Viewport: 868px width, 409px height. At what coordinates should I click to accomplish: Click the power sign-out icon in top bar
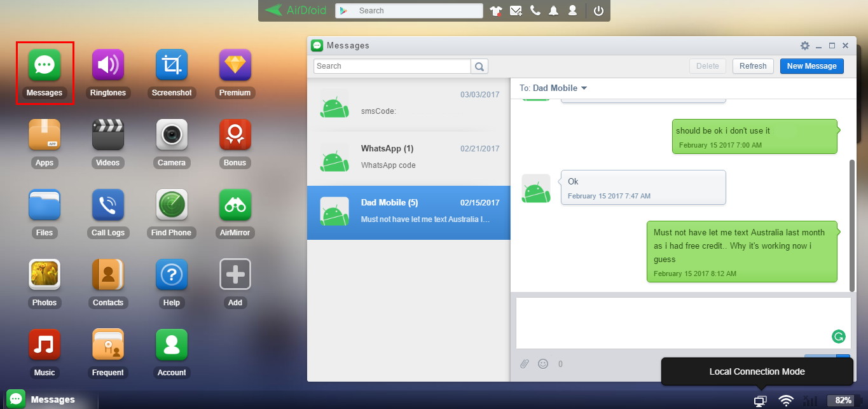click(x=598, y=11)
